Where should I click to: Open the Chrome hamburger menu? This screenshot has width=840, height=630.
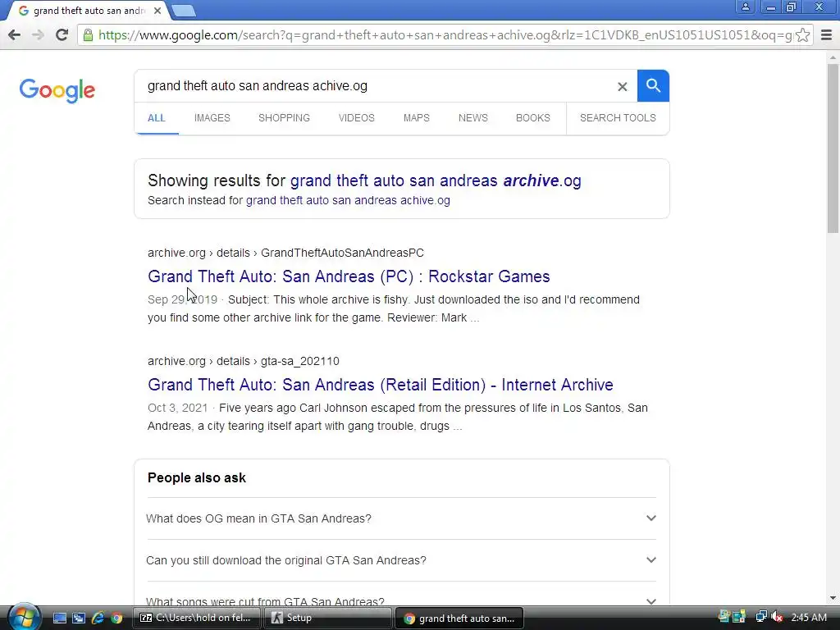[826, 35]
